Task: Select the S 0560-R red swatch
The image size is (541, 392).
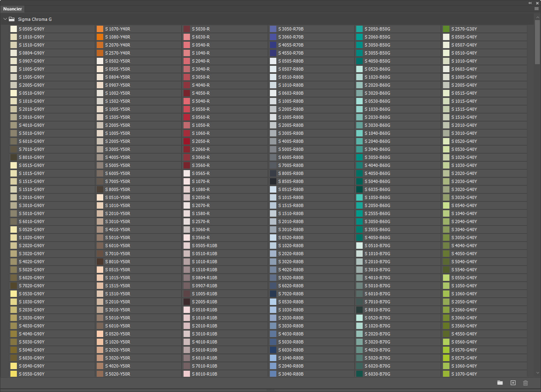Action: [187, 117]
